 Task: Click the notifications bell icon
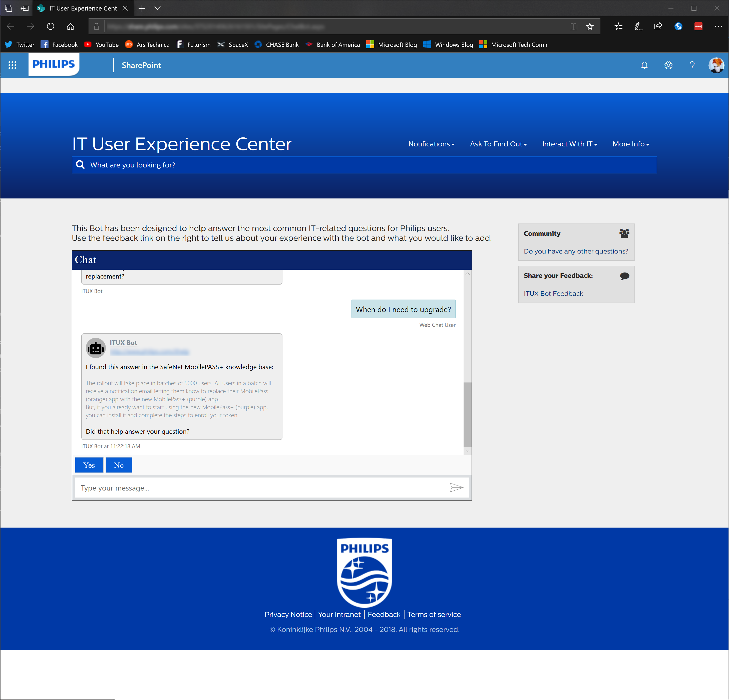[x=644, y=66]
